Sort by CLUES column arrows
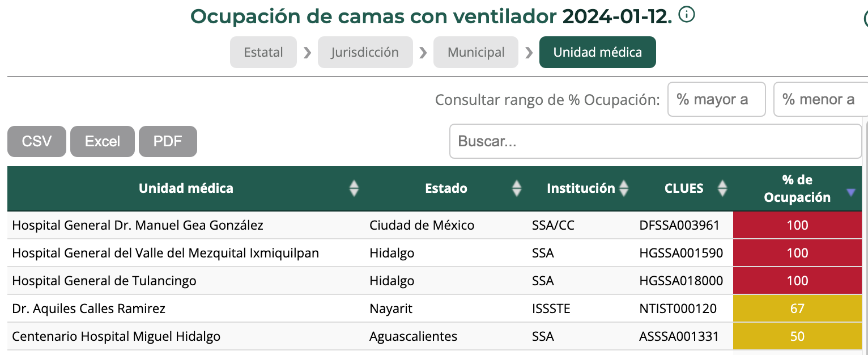The width and height of the screenshot is (868, 355). 722,188
